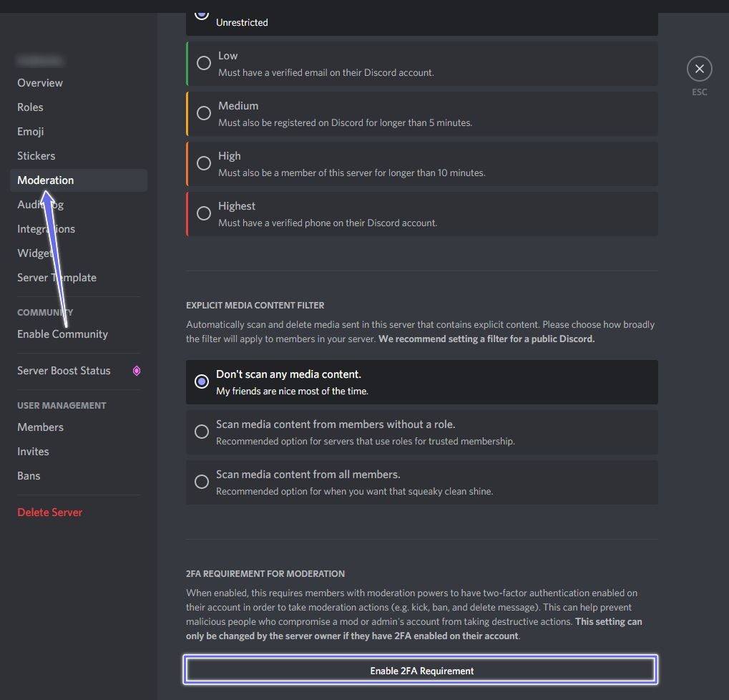This screenshot has width=729, height=700.
Task: Open the Overview settings page
Action: (40, 83)
